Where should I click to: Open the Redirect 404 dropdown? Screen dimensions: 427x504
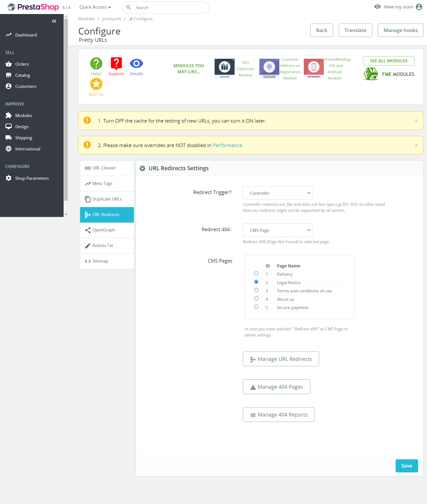[277, 230]
